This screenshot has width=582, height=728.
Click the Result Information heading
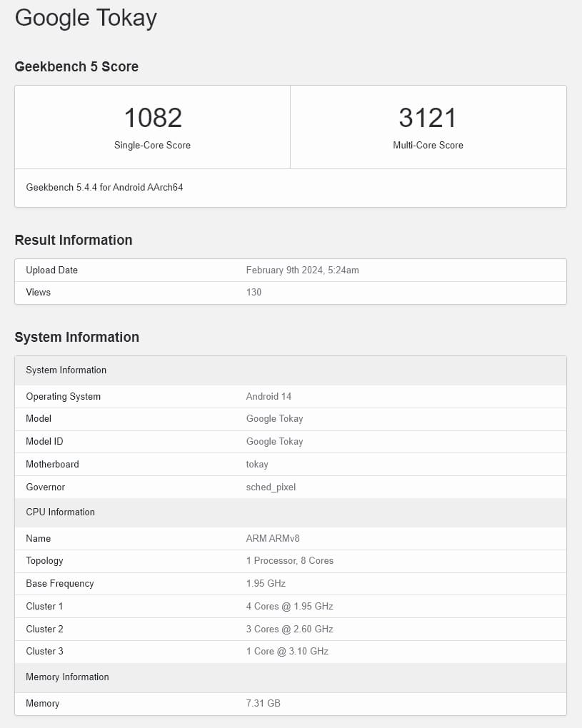74,240
